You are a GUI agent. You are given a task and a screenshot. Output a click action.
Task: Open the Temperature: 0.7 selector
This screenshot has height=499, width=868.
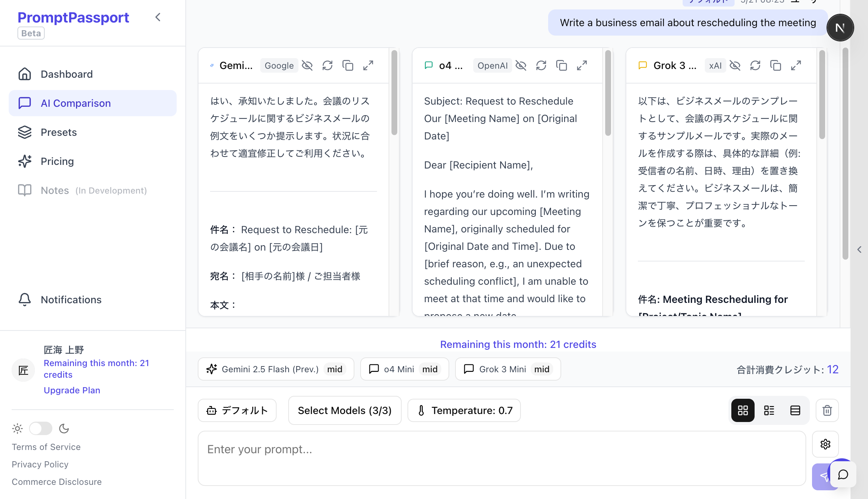click(x=464, y=410)
